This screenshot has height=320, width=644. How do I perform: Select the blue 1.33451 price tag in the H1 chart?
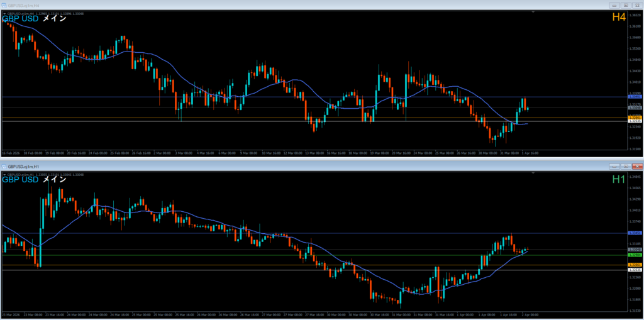(x=635, y=233)
